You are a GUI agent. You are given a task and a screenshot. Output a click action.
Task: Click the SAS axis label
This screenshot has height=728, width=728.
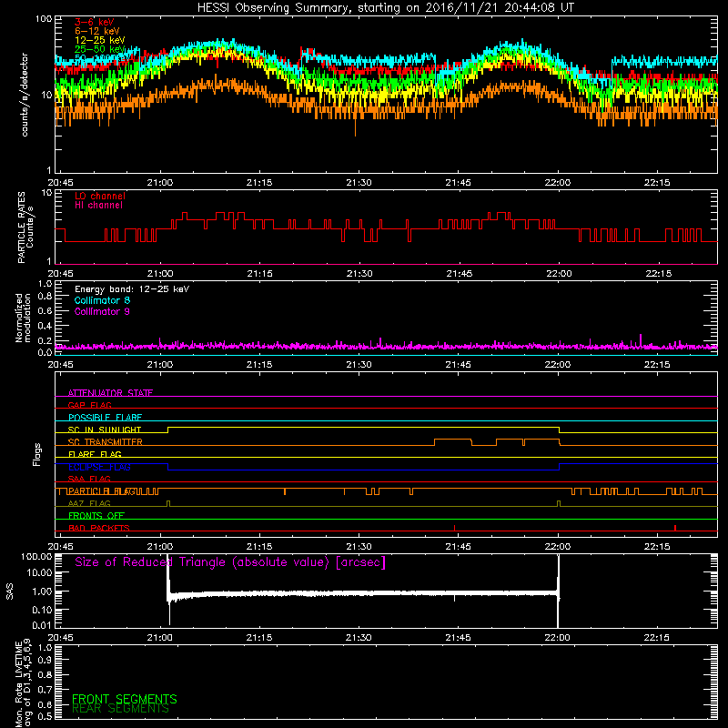(x=9, y=591)
